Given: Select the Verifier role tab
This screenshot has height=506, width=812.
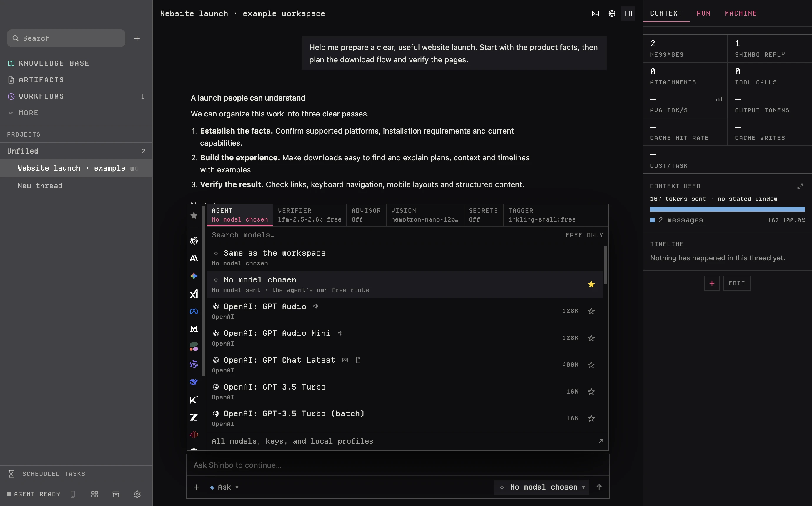Looking at the screenshot, I should (310, 215).
